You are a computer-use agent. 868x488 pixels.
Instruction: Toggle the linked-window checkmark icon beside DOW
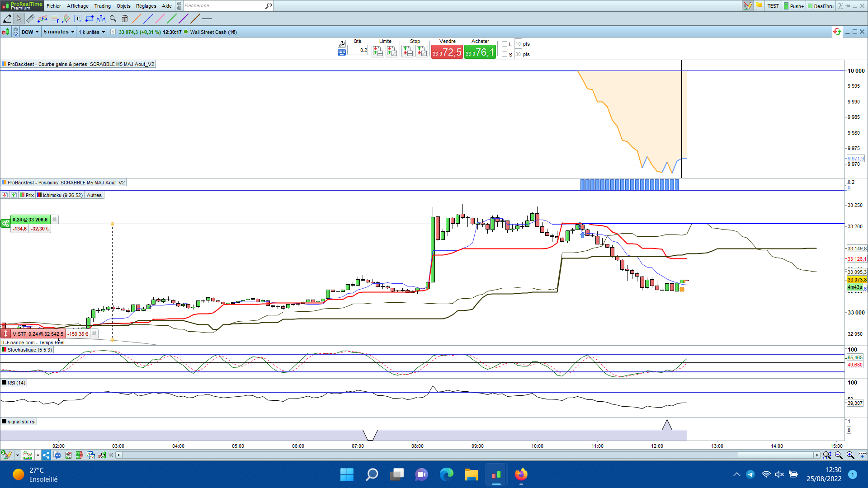point(15,32)
